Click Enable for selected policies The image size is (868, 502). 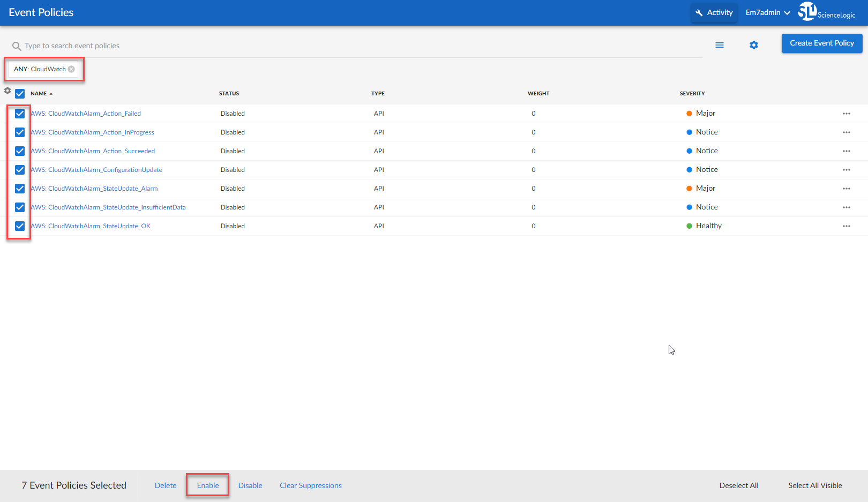[x=208, y=485]
